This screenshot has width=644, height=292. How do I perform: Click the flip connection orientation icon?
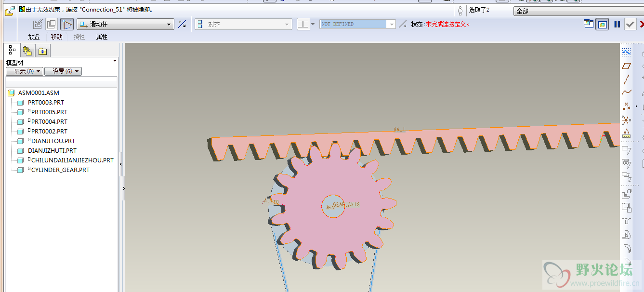182,24
